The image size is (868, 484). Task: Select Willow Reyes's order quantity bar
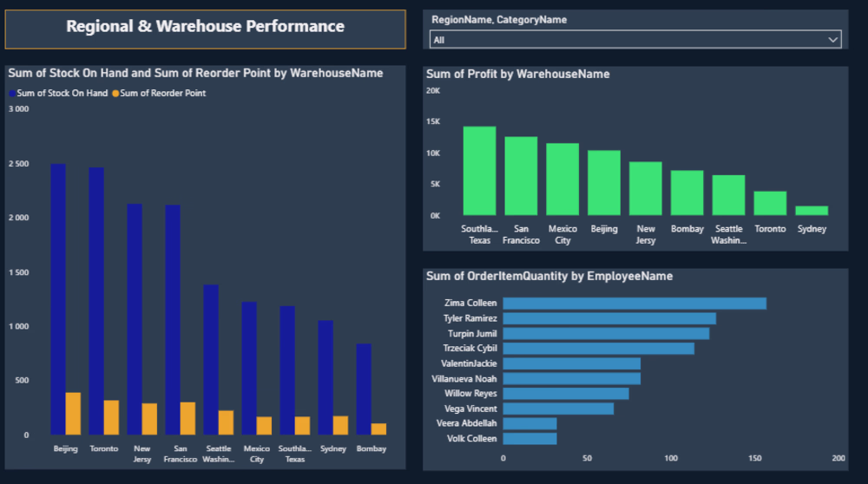[566, 394]
